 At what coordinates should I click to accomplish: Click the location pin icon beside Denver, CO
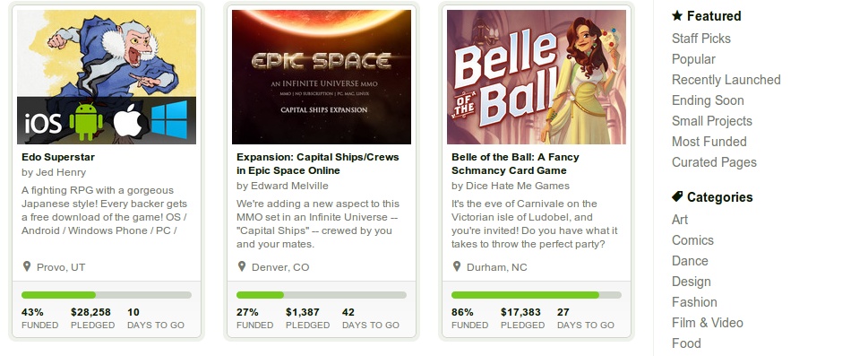point(241,266)
